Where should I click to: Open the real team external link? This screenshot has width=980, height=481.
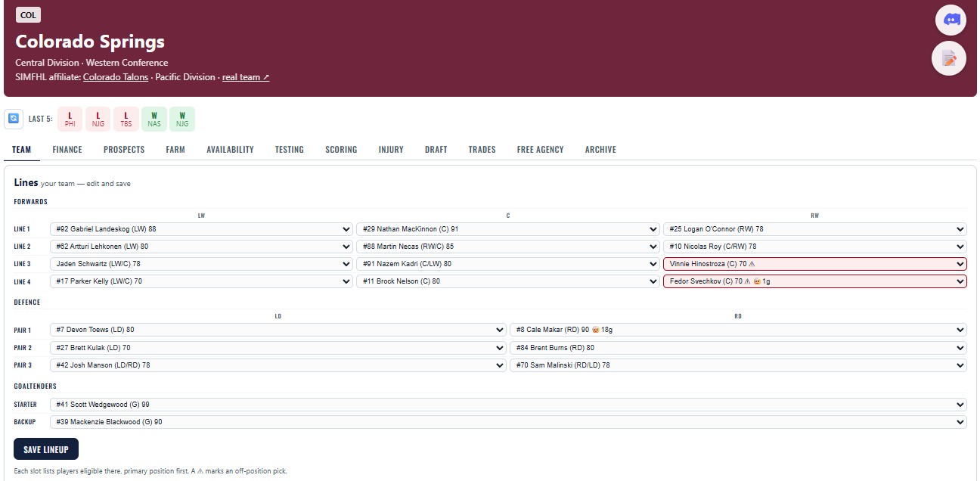pyautogui.click(x=246, y=77)
